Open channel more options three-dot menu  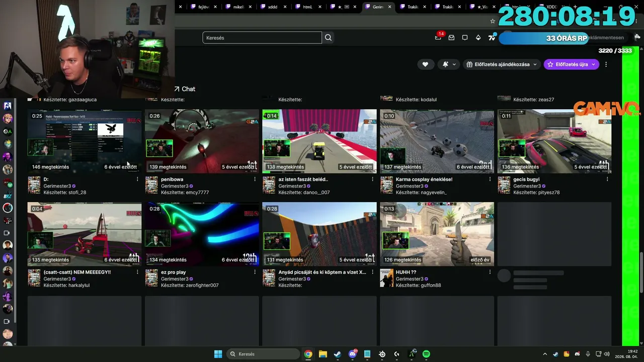(x=606, y=64)
